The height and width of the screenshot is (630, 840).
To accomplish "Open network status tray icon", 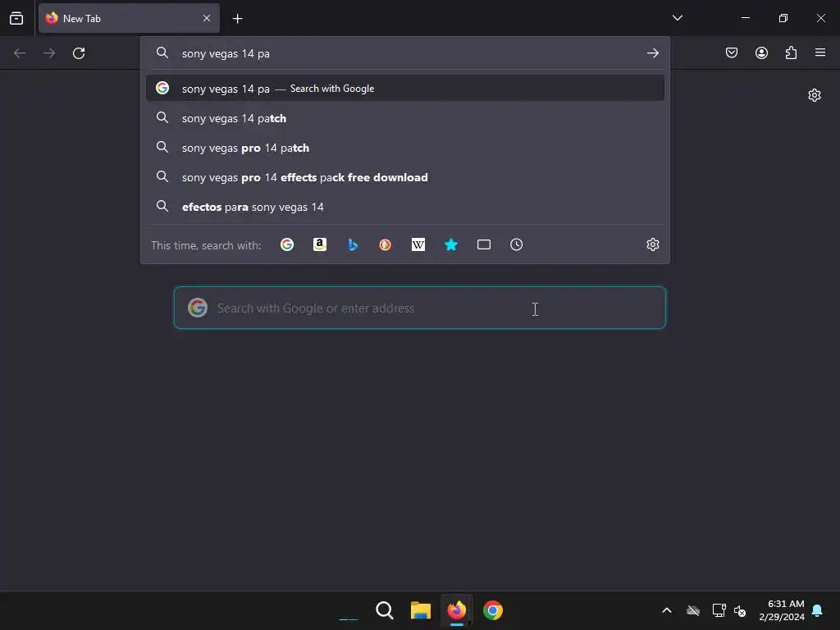I will point(719,610).
